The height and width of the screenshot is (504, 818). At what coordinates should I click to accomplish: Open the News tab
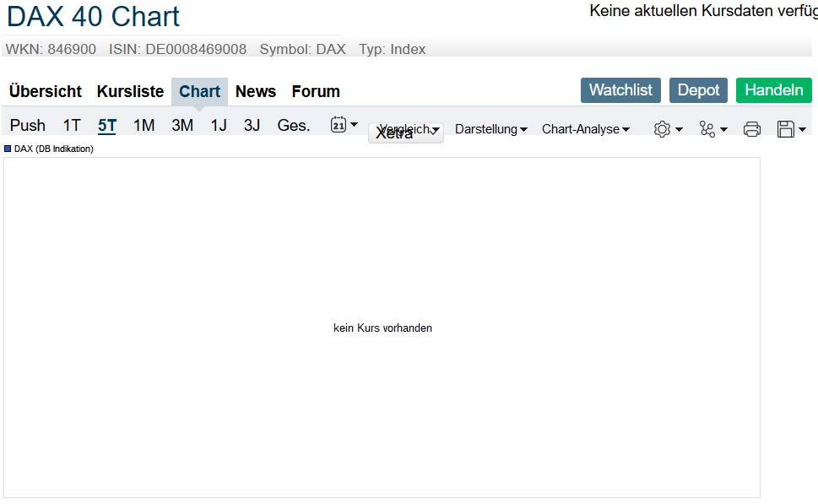[x=256, y=91]
